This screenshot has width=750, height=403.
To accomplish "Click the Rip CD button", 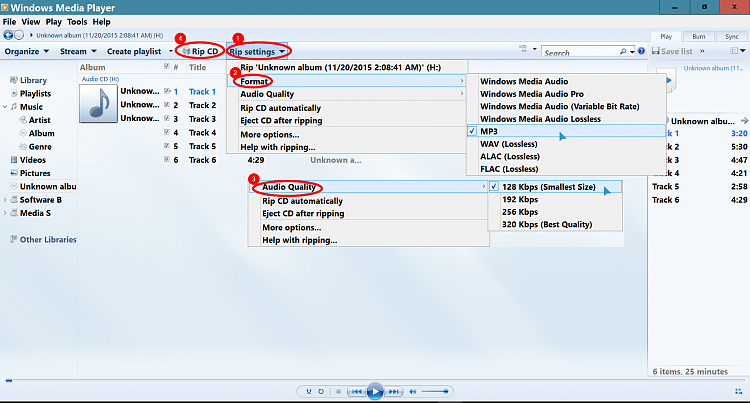I will (x=200, y=51).
